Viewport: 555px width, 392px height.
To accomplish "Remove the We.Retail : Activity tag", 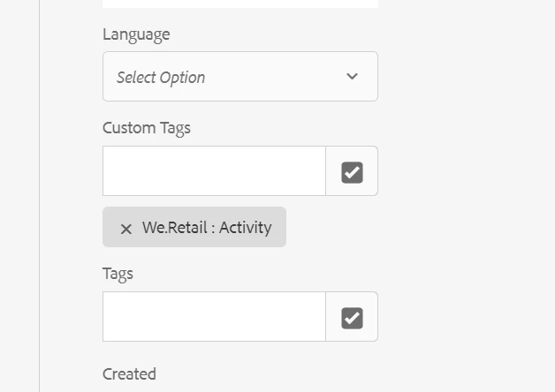I will (x=126, y=229).
